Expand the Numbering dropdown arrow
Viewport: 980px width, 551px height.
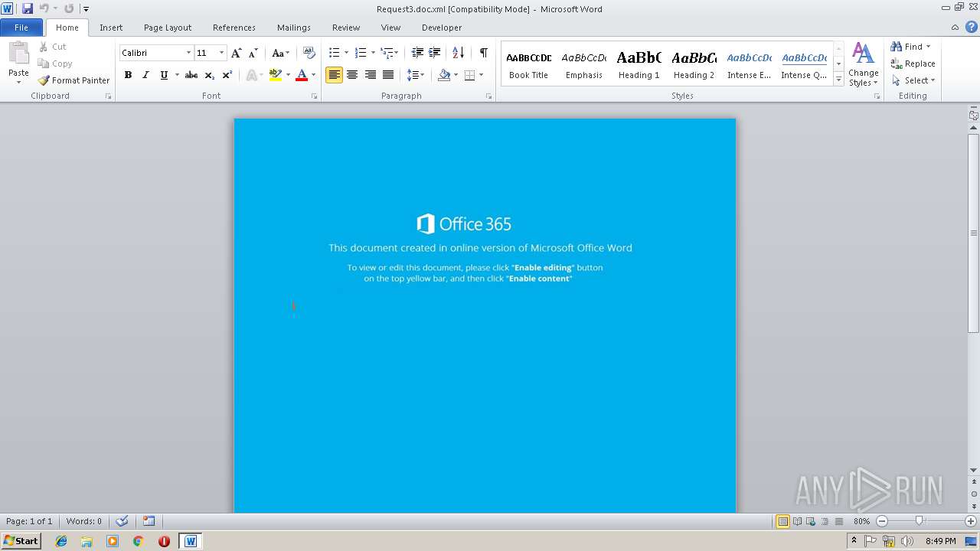373,53
